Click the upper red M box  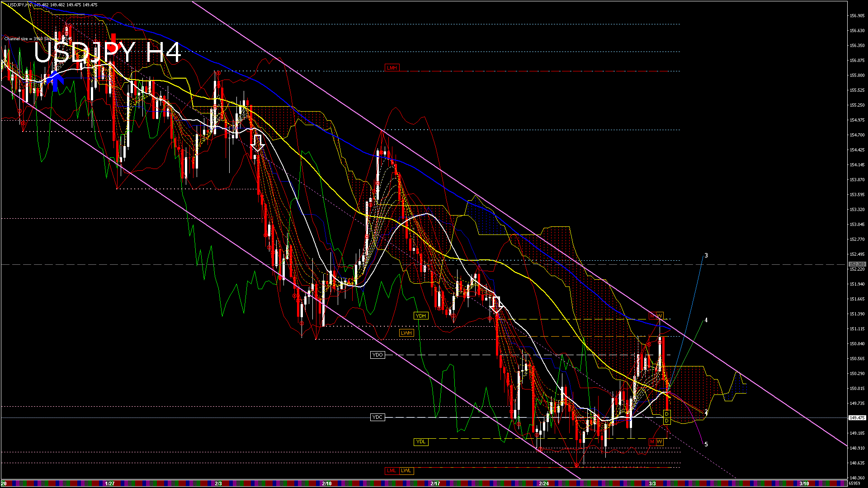point(652,315)
